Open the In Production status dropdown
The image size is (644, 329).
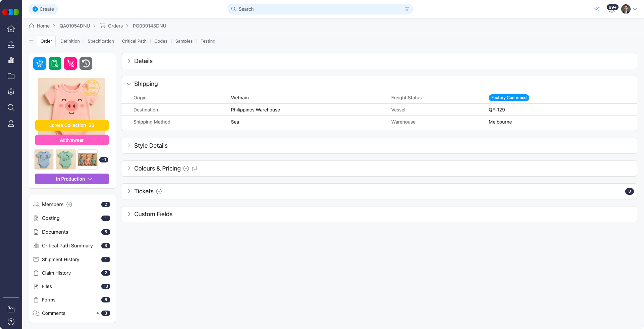(x=72, y=179)
